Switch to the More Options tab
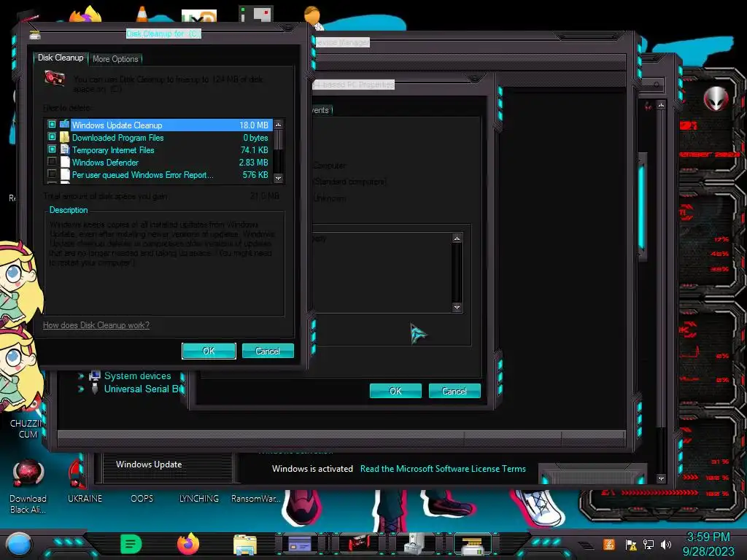The width and height of the screenshot is (747, 560). pyautogui.click(x=115, y=59)
